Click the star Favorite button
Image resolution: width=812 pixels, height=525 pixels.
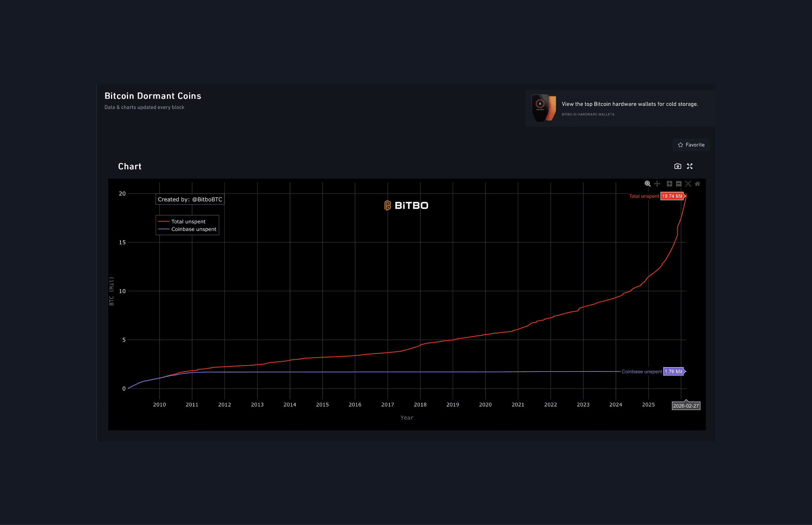691,145
